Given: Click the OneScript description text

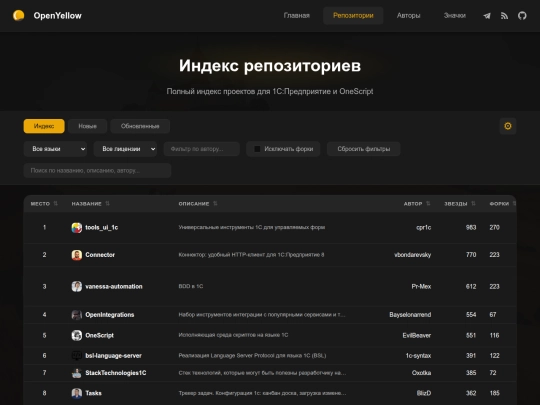Looking at the screenshot, I should (x=233, y=335).
